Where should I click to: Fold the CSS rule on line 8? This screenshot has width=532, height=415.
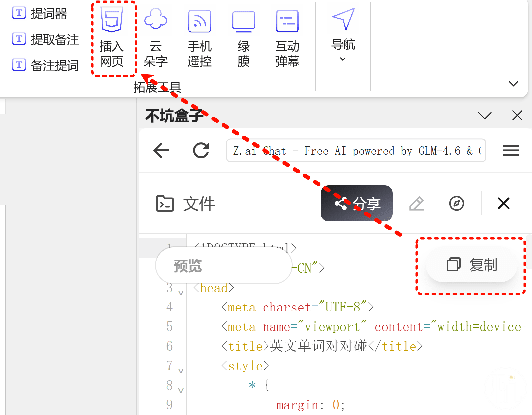(181, 390)
